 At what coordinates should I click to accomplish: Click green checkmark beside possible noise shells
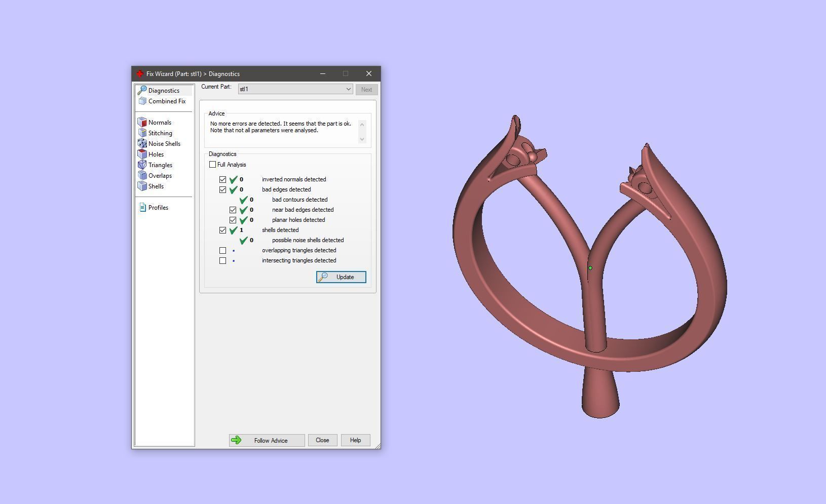244,240
